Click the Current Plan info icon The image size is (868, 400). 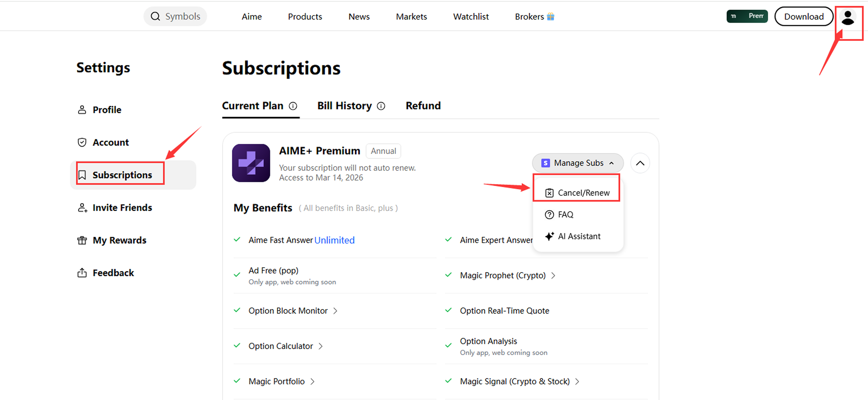coord(293,106)
